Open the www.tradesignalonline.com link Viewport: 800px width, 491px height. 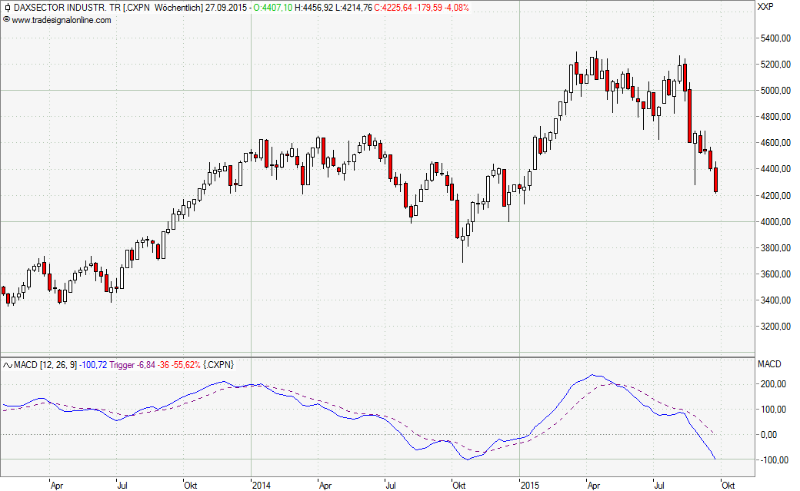coord(59,19)
